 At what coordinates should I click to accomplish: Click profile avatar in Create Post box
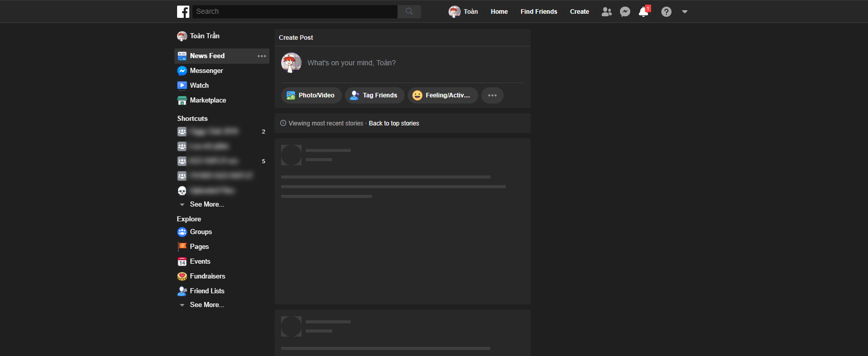click(291, 63)
